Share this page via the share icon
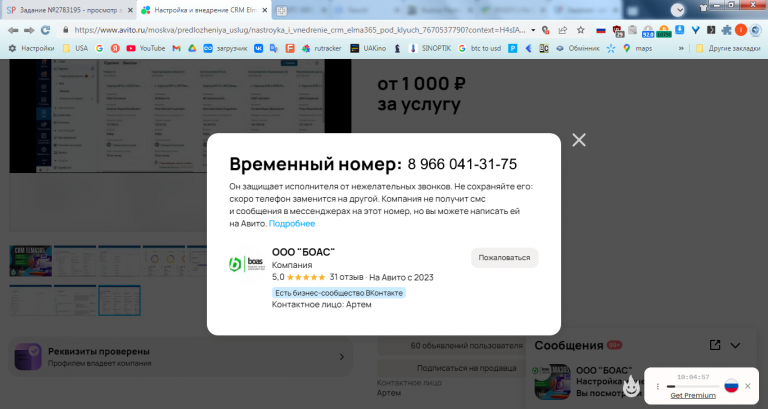Viewport: 768px width, 409px height. 563,30
